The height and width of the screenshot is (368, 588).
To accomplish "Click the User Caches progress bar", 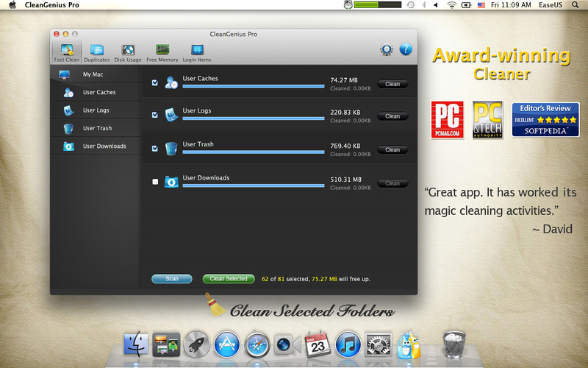I will coord(254,86).
